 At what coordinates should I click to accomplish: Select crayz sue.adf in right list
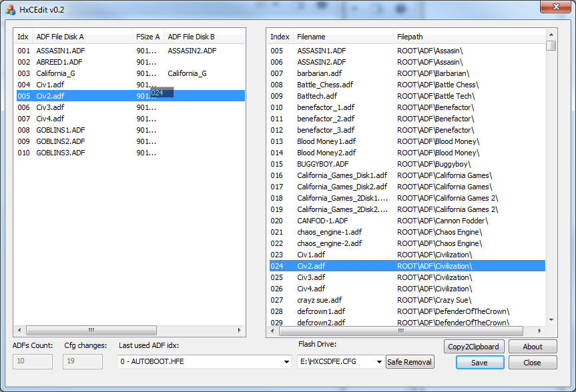point(407,300)
